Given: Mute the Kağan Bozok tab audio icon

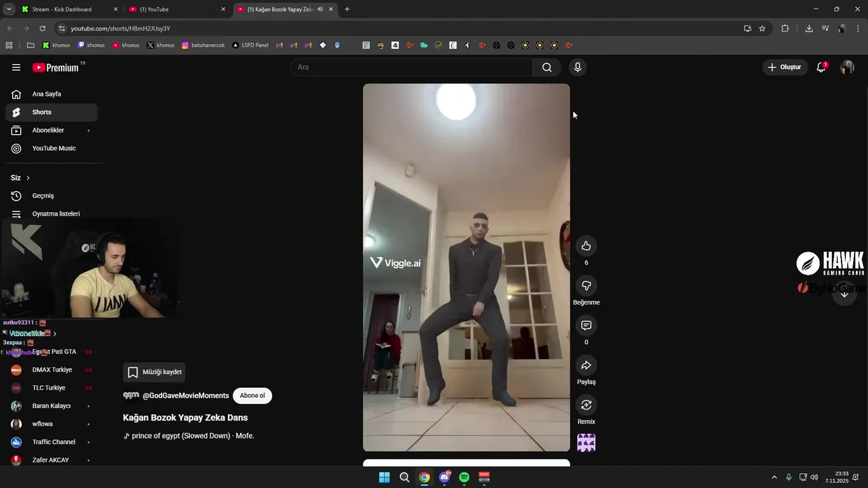Looking at the screenshot, I should pyautogui.click(x=320, y=9).
